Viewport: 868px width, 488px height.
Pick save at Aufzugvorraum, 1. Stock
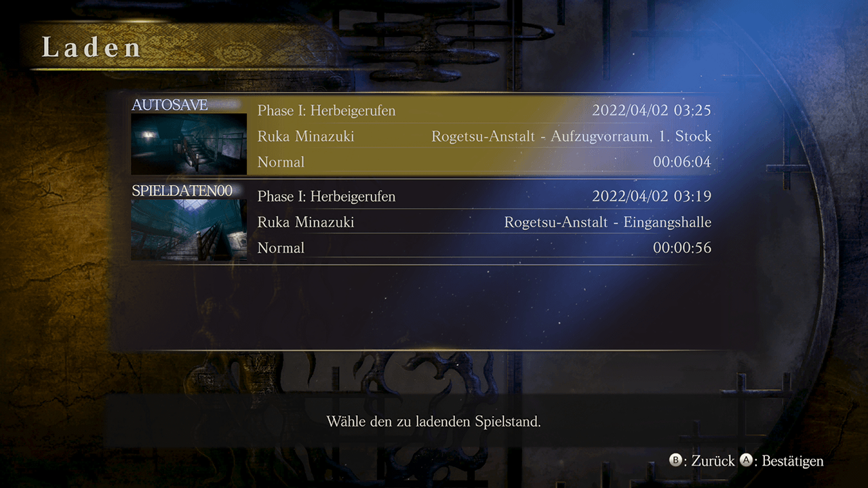pyautogui.click(x=572, y=136)
